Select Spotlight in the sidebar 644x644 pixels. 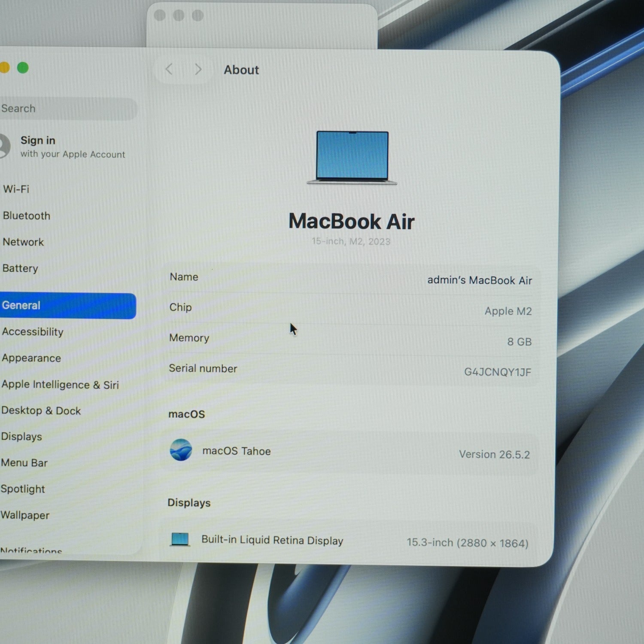(x=23, y=489)
